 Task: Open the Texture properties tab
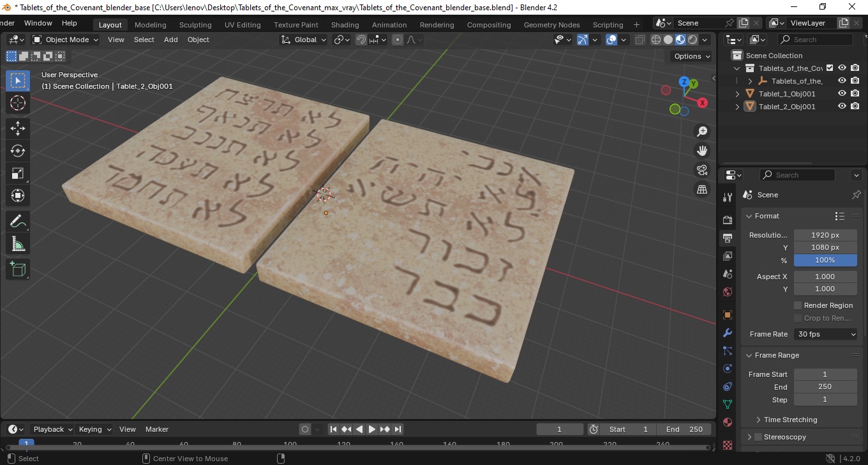pos(727,445)
